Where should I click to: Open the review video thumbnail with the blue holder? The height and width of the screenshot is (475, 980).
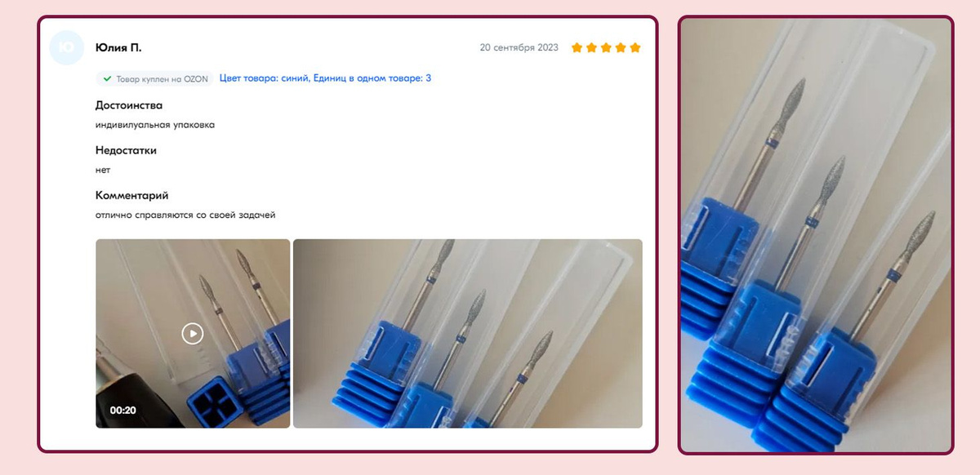click(x=193, y=333)
